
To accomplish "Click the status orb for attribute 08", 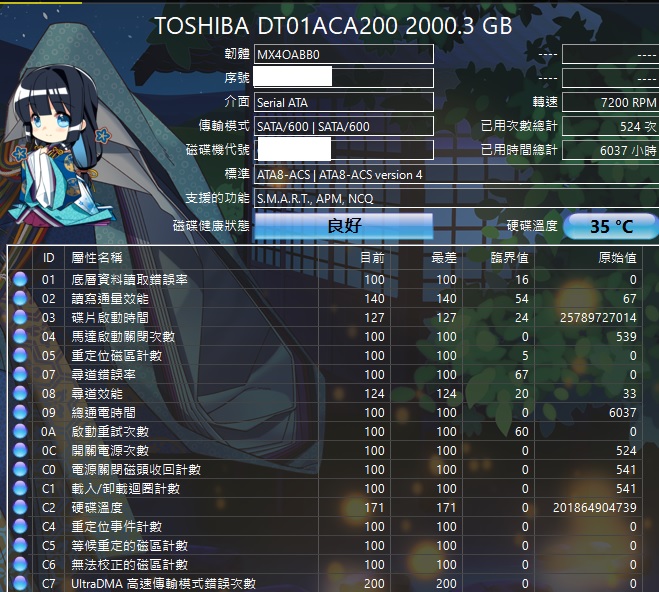I will click(x=20, y=393).
